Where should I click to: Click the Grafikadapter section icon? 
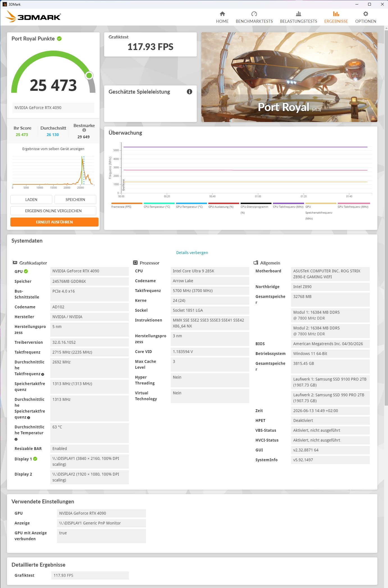point(15,263)
